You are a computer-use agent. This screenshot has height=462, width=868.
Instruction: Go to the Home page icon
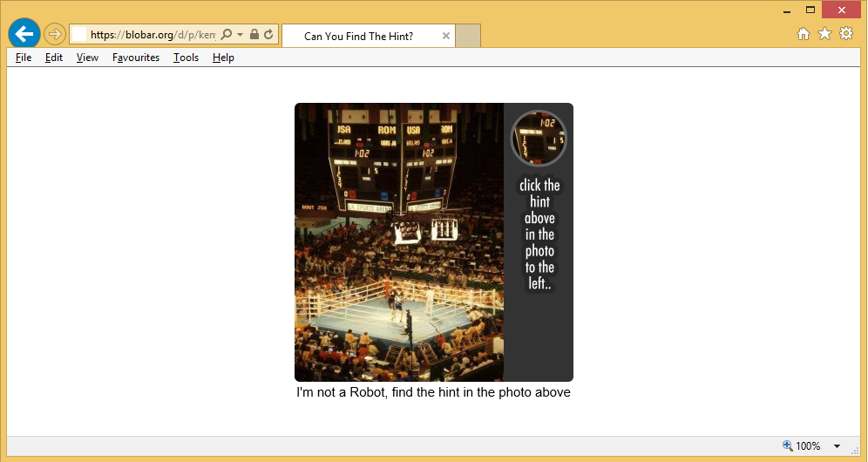[804, 34]
